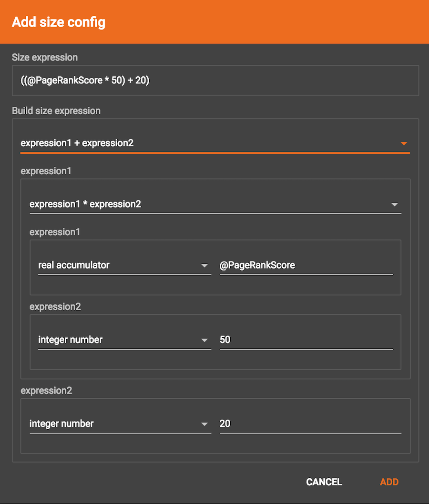
Task: Open the orange dropdown arrow for top expression
Action: tap(404, 142)
